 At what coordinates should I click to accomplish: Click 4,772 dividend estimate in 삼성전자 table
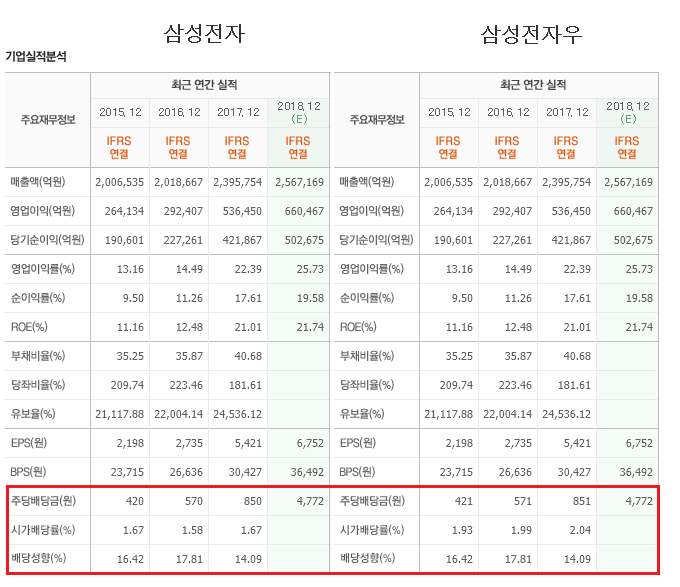310,501
